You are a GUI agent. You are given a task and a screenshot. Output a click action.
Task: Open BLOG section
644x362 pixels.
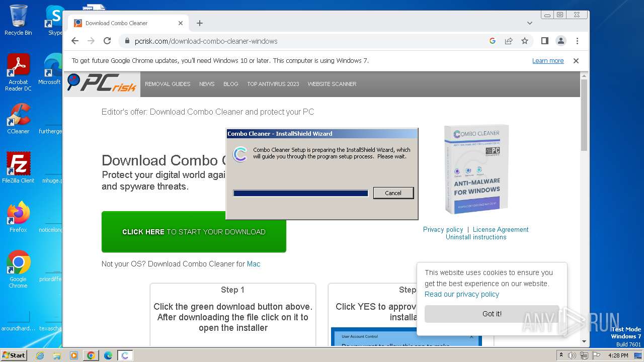click(231, 84)
